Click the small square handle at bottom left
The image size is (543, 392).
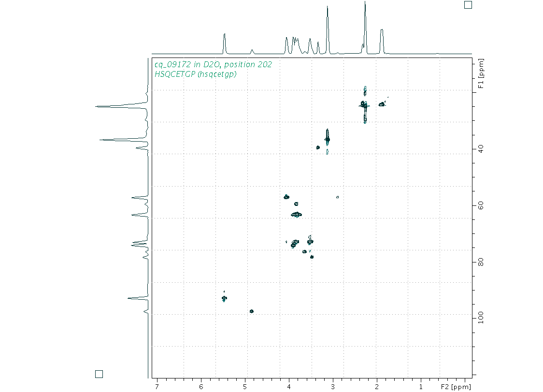[99, 374]
